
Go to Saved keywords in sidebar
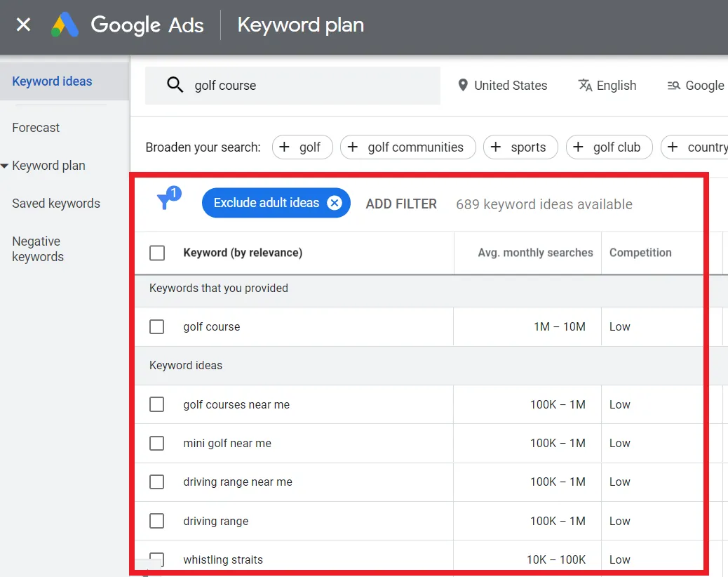pos(56,204)
